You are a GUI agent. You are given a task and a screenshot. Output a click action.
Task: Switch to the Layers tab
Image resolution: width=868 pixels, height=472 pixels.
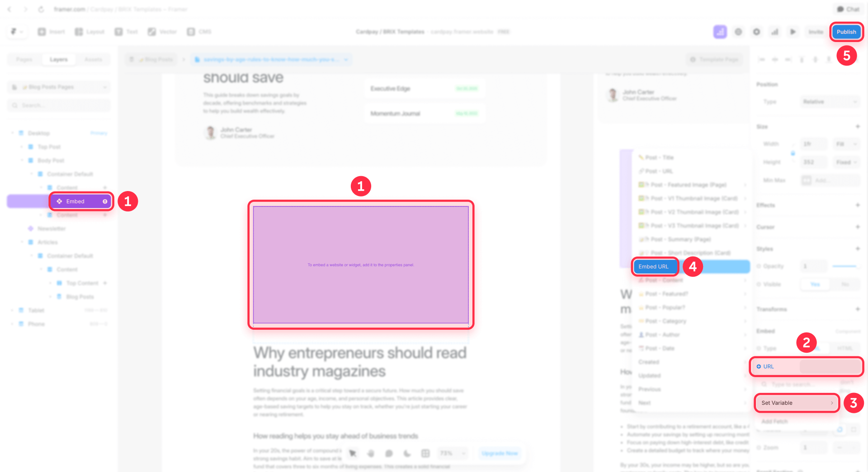coord(58,59)
